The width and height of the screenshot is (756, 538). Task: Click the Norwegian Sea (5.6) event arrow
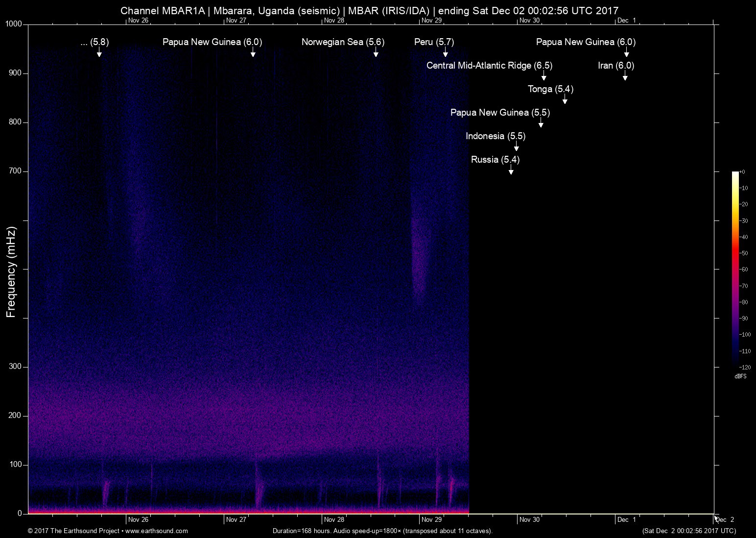point(376,54)
